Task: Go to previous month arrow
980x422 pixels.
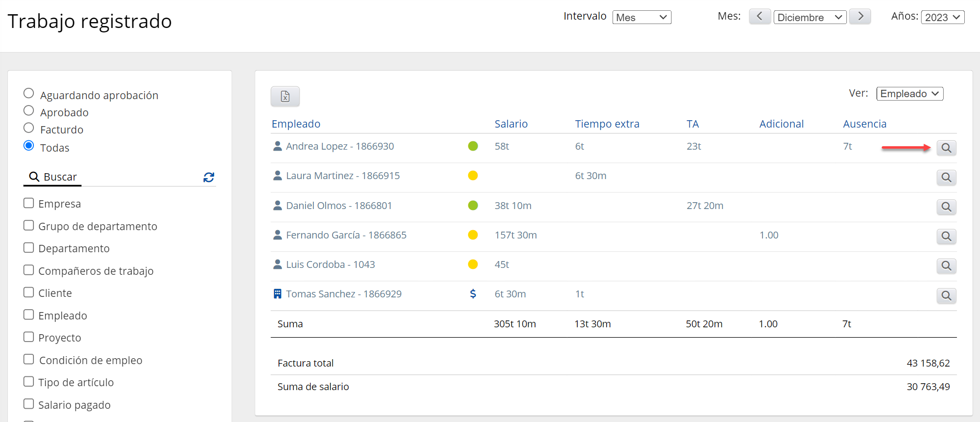Action: 759,17
